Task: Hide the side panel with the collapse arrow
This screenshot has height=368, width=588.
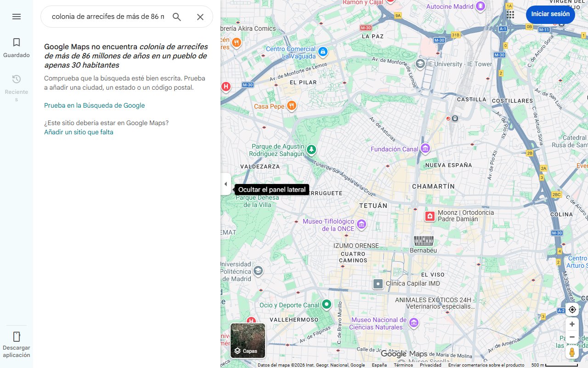Action: point(226,184)
